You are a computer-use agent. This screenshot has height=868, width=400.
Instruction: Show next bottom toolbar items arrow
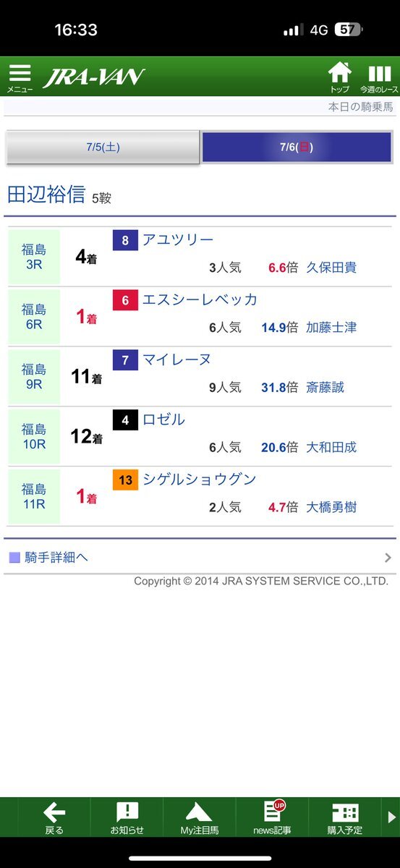[x=391, y=817]
